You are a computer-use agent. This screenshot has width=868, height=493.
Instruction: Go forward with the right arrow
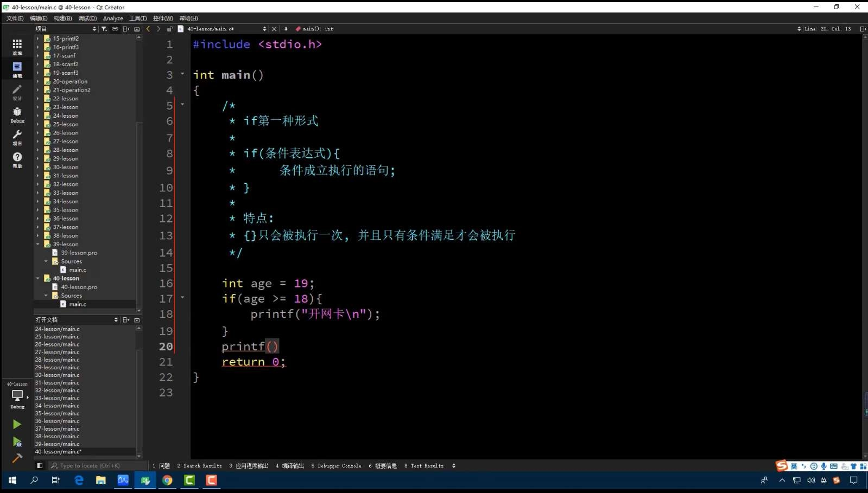tap(159, 29)
